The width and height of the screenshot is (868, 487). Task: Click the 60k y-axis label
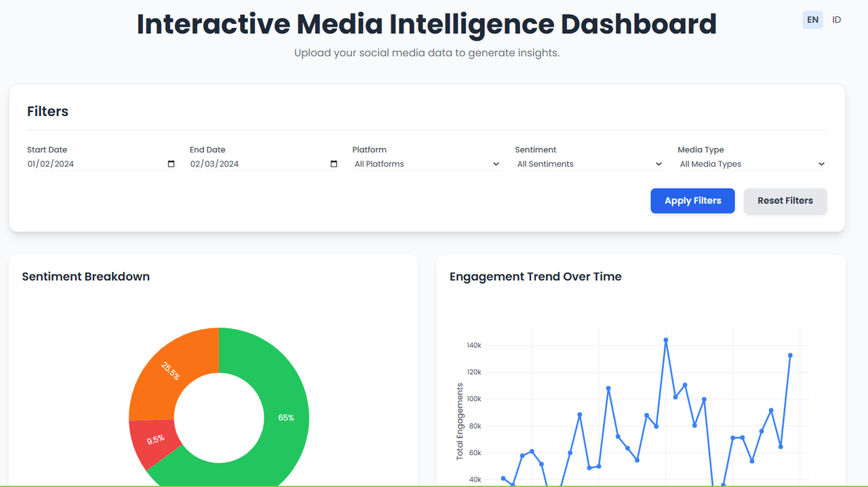click(x=475, y=453)
